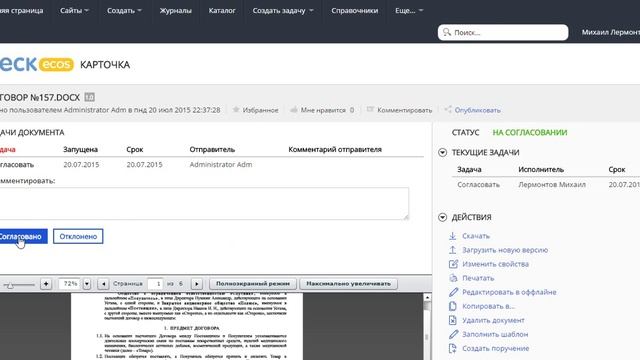Open the Справочники menu item
This screenshot has height=360, width=640.
(x=355, y=11)
